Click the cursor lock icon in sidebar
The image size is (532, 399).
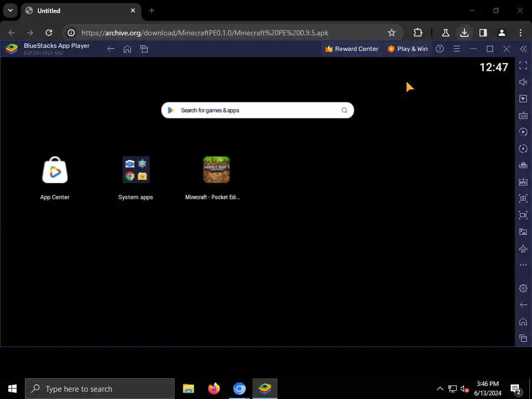523,99
